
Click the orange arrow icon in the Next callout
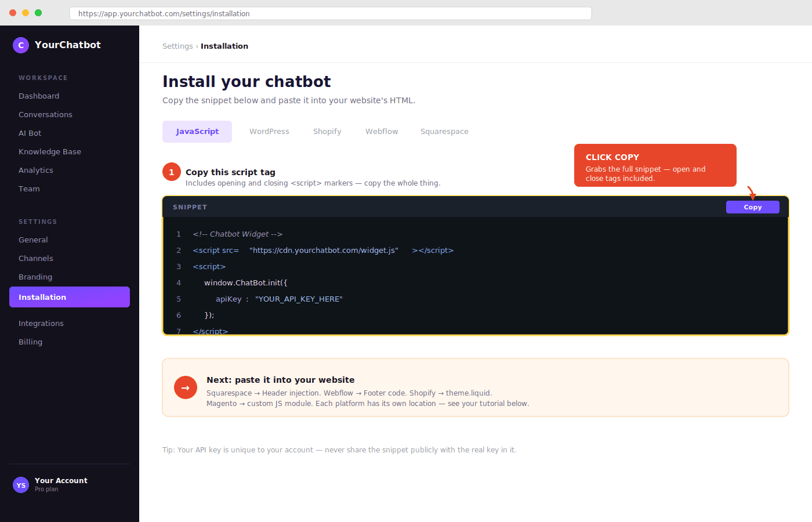(x=185, y=387)
